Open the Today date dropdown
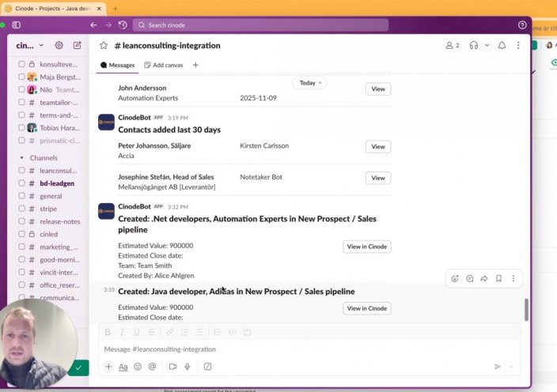This screenshot has height=392, width=557. [310, 83]
